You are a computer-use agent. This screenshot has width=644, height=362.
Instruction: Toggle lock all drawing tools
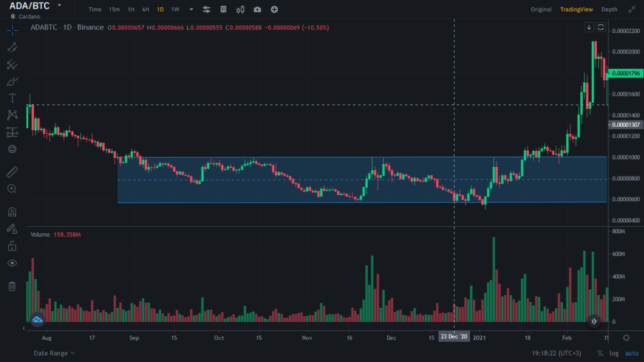click(x=12, y=245)
